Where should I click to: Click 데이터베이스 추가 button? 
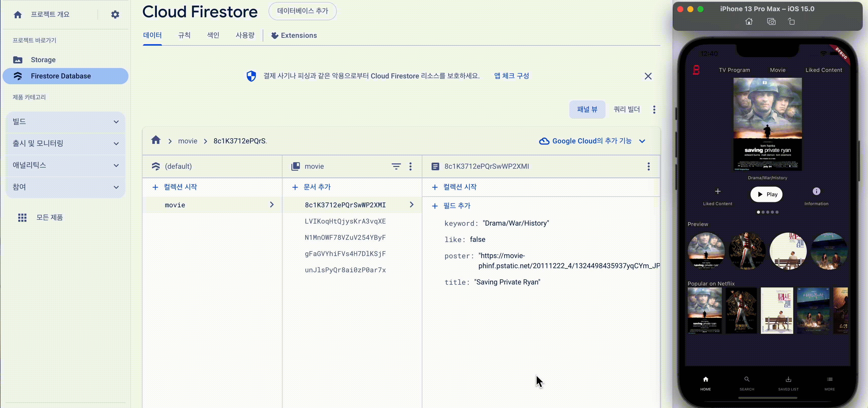(302, 11)
